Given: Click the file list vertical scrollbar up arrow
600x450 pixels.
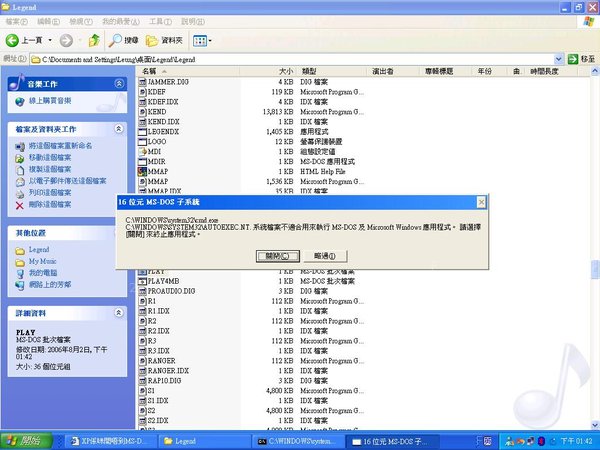Looking at the screenshot, I should pos(595,71).
